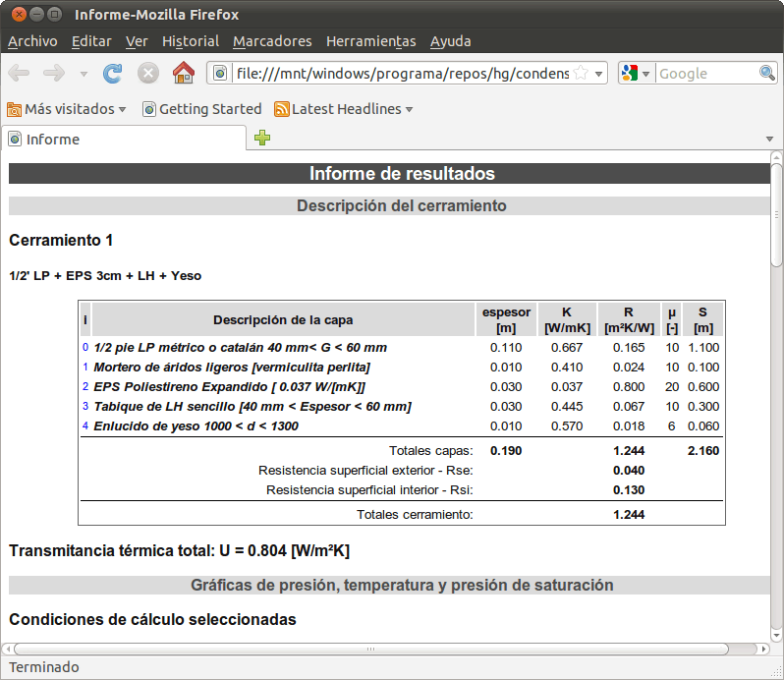This screenshot has width=784, height=680.
Task: Click the 'espesor [m]' column header
Action: click(x=506, y=319)
